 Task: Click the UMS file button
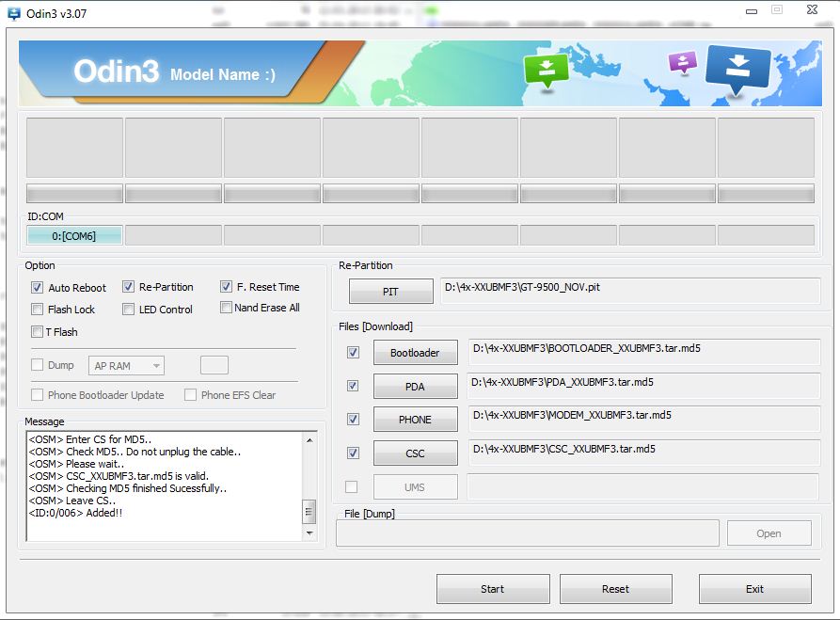415,487
